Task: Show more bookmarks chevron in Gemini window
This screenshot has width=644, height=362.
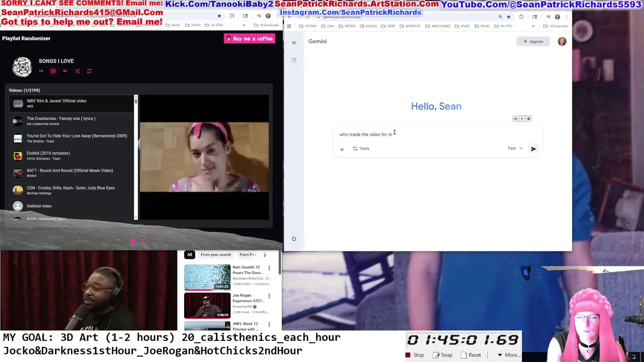Action: coord(533,26)
